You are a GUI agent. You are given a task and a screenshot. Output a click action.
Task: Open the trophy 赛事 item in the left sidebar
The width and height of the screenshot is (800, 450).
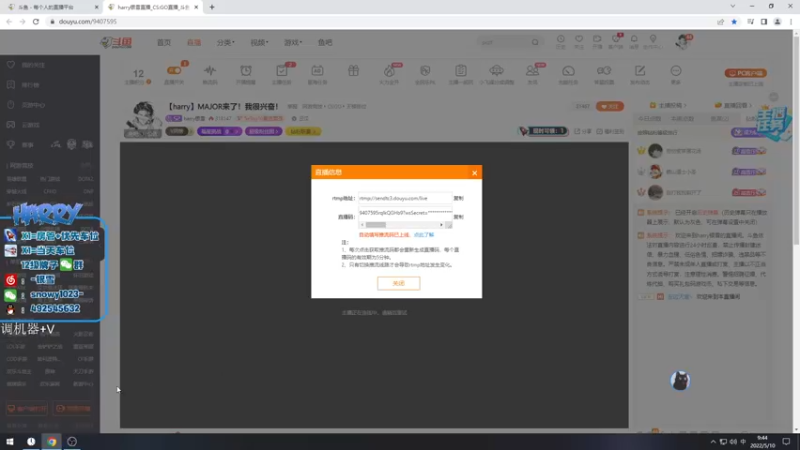[20, 145]
